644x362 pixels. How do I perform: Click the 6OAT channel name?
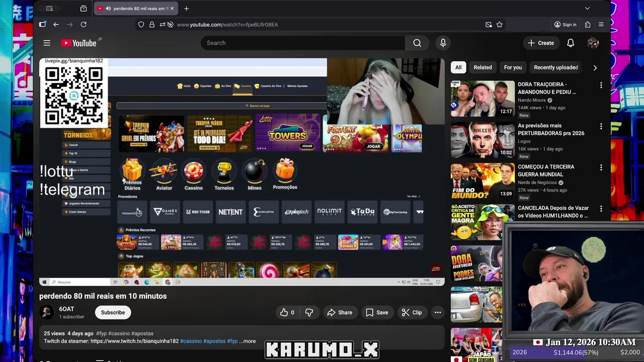66,309
